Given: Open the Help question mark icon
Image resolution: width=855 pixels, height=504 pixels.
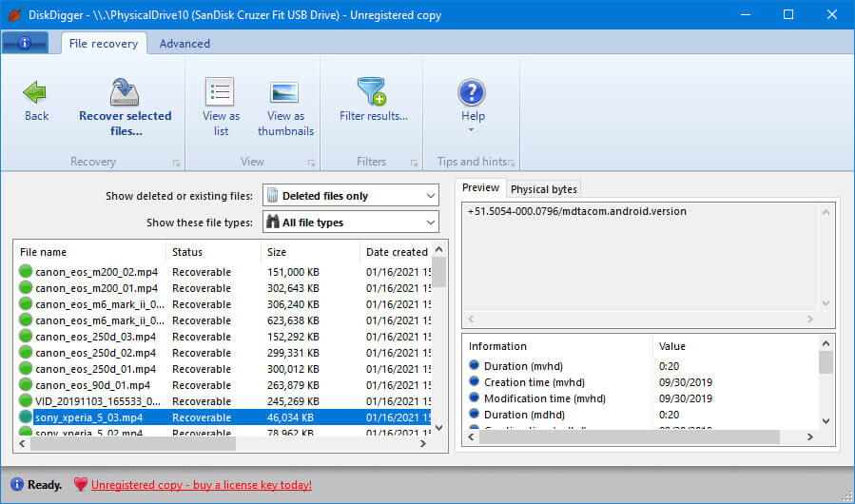Looking at the screenshot, I should pyautogui.click(x=472, y=92).
